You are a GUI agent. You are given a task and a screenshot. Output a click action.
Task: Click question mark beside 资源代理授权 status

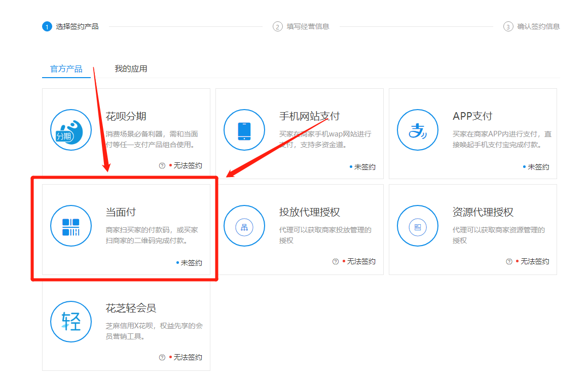coord(508,261)
